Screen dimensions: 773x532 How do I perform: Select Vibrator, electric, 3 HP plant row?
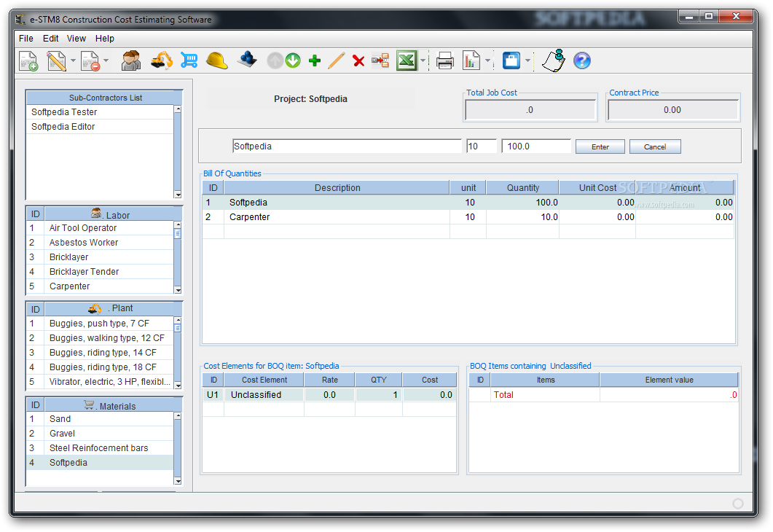[100, 382]
